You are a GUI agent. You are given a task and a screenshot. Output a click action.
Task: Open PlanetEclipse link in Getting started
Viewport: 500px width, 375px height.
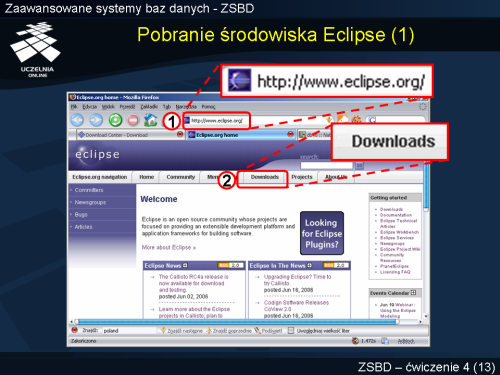394,266
